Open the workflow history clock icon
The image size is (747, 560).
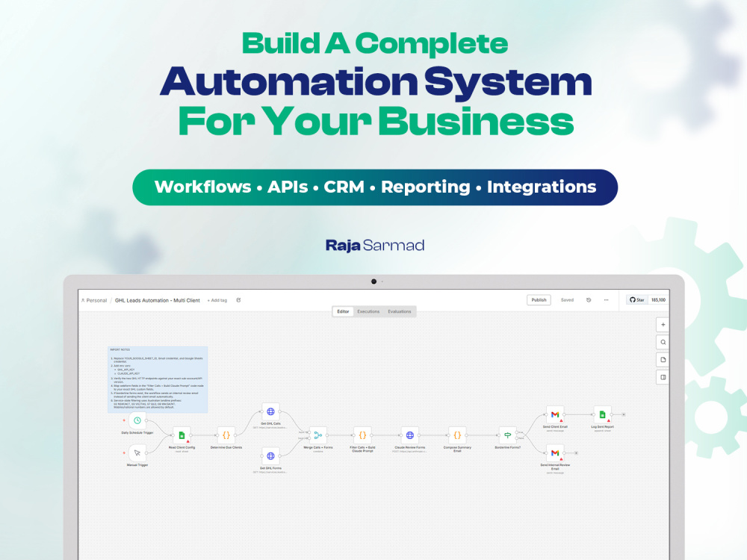pos(589,300)
